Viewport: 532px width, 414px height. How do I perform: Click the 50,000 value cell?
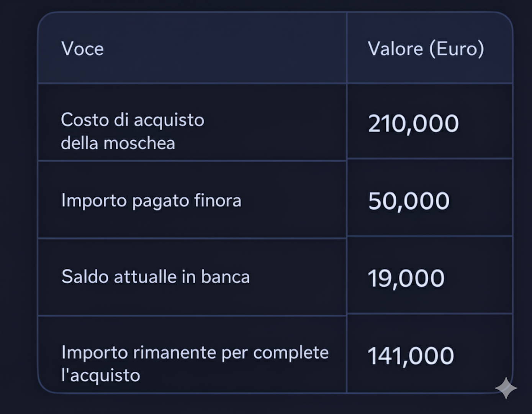click(409, 200)
